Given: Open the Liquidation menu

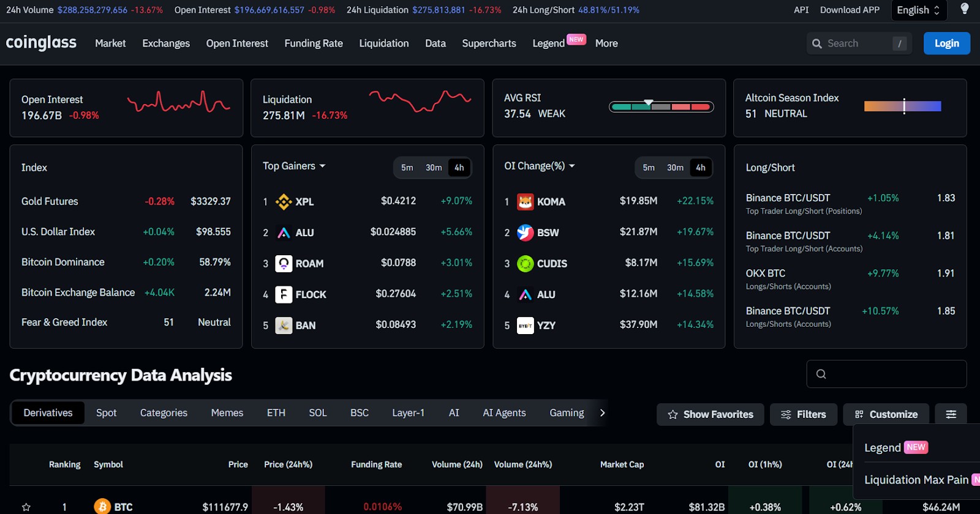Looking at the screenshot, I should 384,43.
